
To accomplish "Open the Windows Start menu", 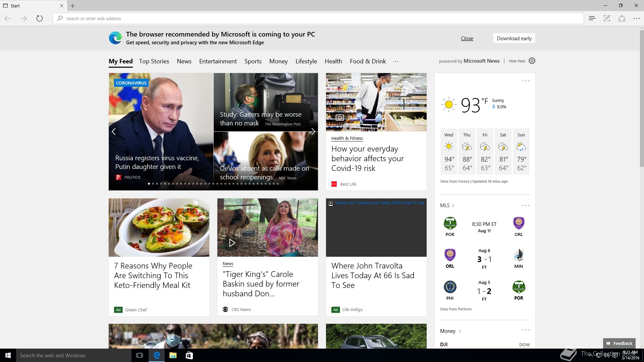I will pos(8,355).
